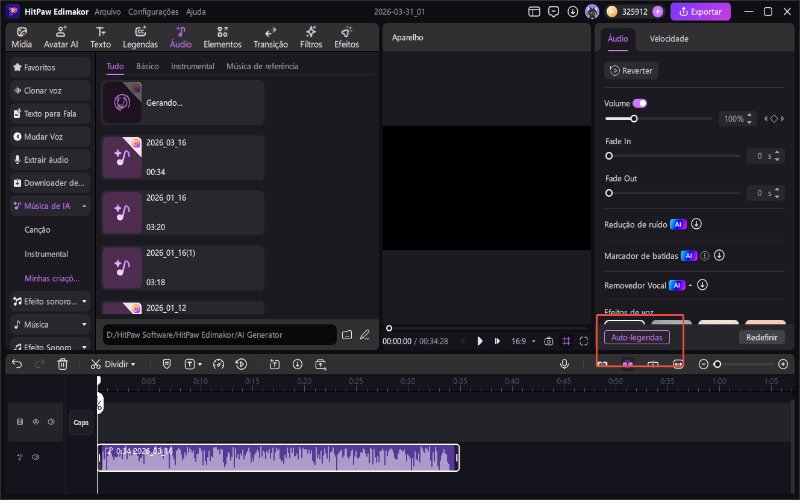800x500 pixels.
Task: Open the Instrumental filter tab
Action: point(192,66)
